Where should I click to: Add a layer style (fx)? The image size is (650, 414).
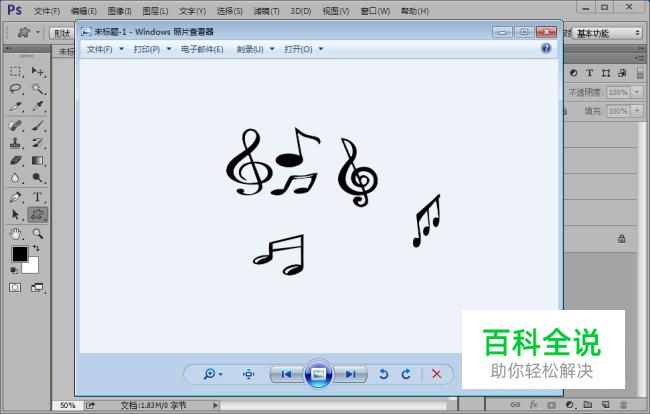(533, 404)
